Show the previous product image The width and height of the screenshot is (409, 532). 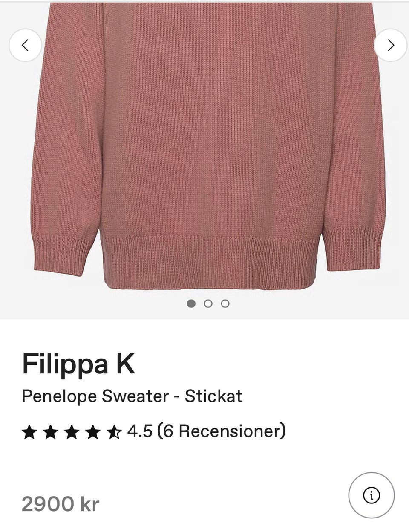pyautogui.click(x=26, y=45)
